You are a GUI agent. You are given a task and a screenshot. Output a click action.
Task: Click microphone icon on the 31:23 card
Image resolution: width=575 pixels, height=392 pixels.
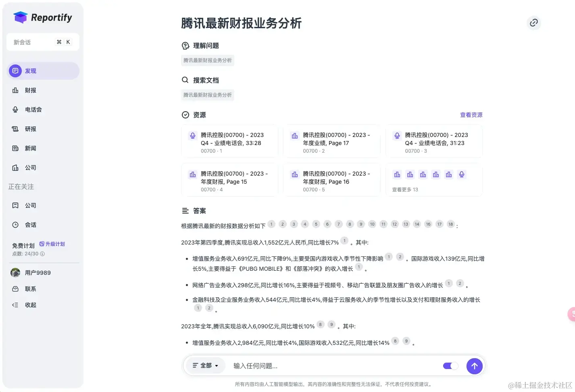(x=397, y=136)
